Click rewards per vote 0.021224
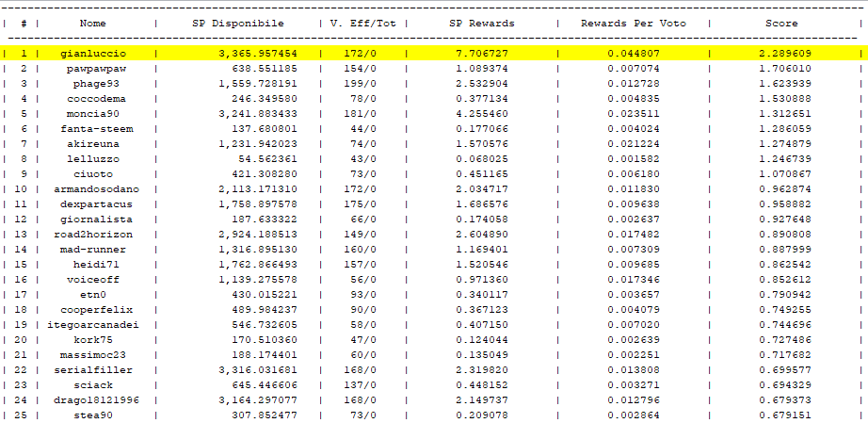This screenshot has width=868, height=423. (634, 144)
